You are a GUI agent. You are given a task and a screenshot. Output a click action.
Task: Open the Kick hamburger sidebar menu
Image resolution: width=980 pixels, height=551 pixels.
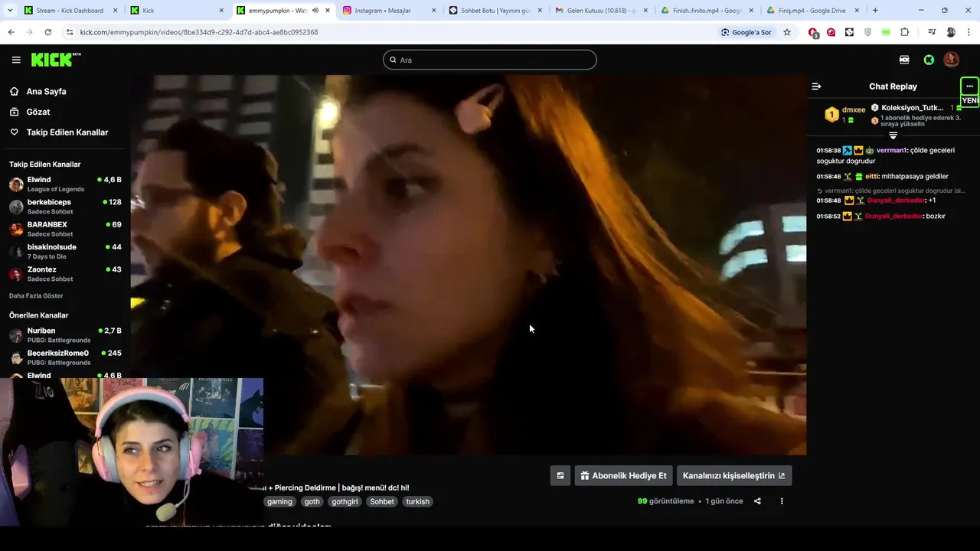pos(16,60)
